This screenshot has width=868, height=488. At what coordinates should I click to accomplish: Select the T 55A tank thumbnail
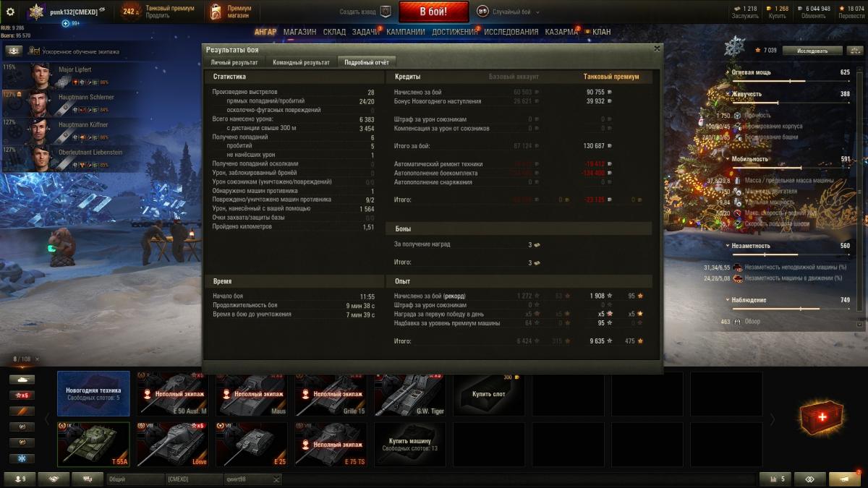click(x=93, y=445)
